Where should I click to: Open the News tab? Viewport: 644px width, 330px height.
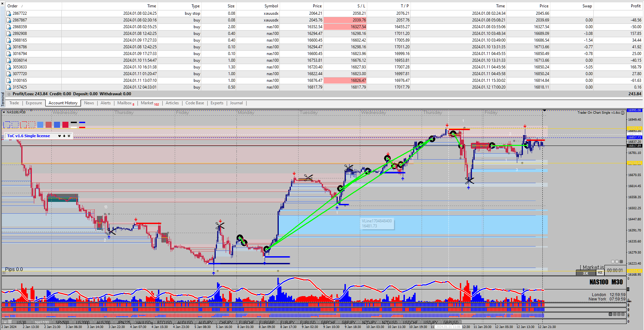point(89,103)
